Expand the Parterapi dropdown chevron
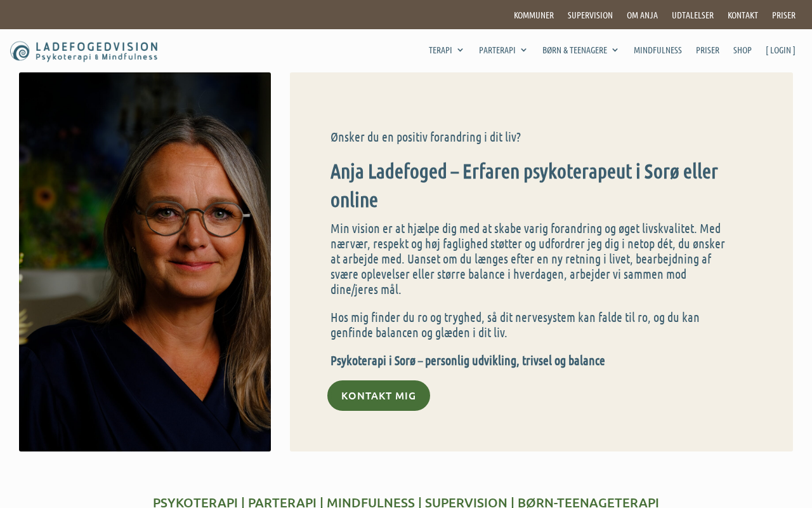The image size is (812, 508). pos(523,50)
